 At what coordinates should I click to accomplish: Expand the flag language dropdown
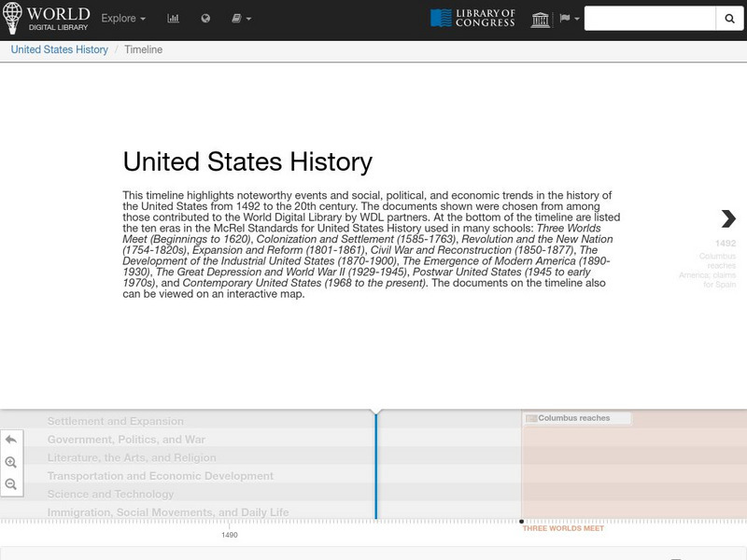[570, 19]
